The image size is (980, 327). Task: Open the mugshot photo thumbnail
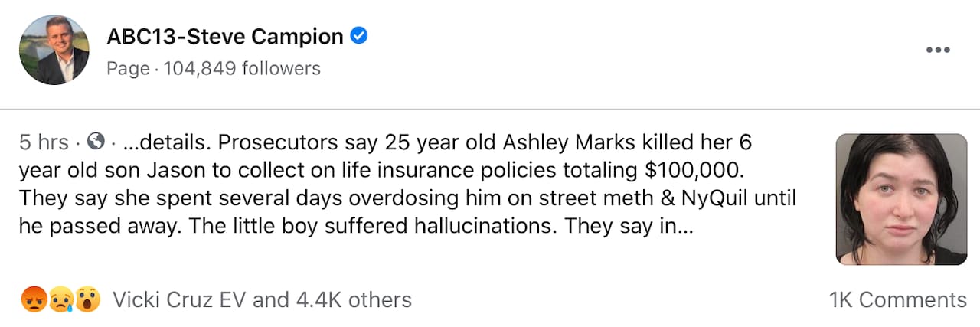click(901, 199)
